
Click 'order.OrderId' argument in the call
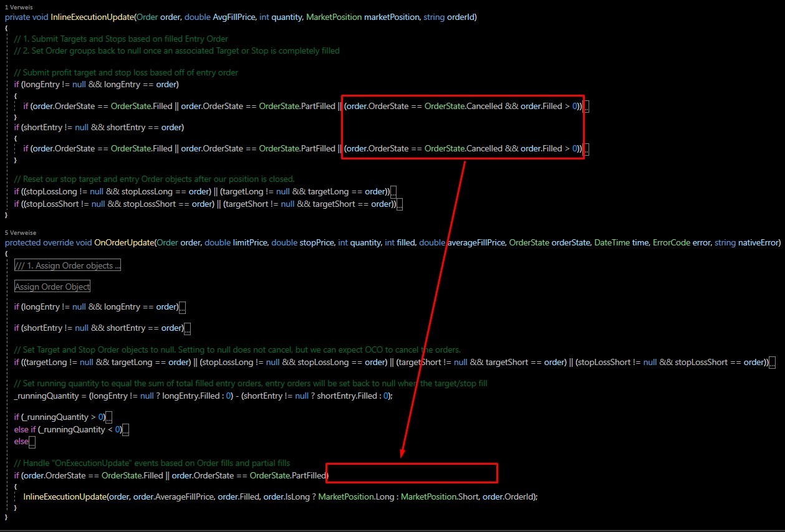click(x=509, y=497)
